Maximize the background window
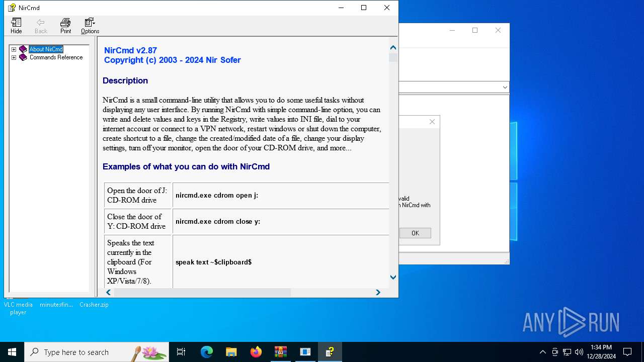Viewport: 644px width, 362px height. (474, 30)
